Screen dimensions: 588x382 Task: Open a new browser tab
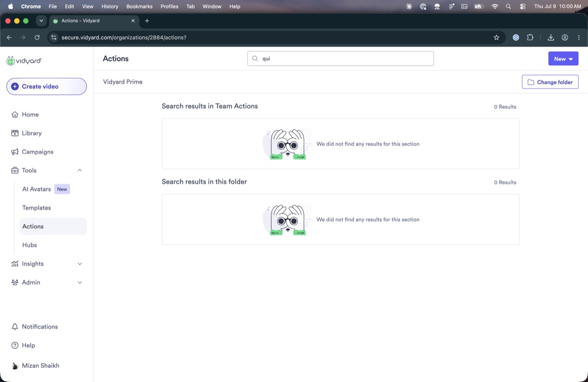tap(147, 21)
